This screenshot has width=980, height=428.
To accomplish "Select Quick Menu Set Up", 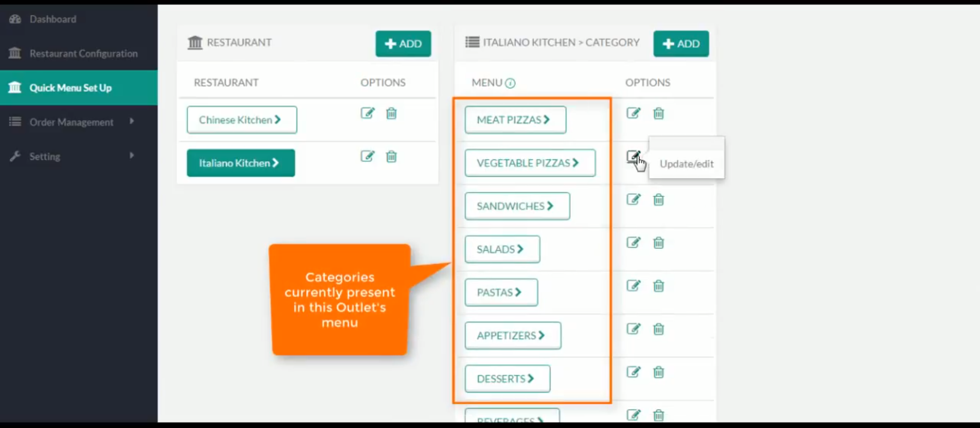I will click(79, 88).
